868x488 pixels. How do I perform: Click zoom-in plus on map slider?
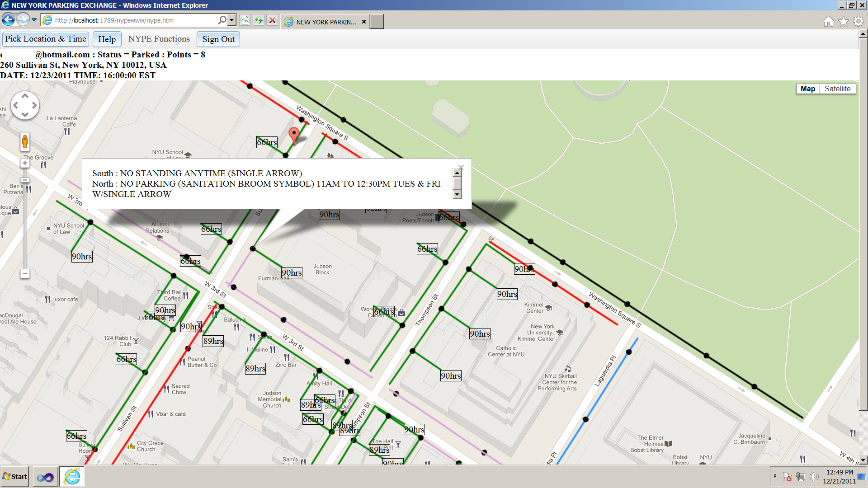tap(25, 163)
